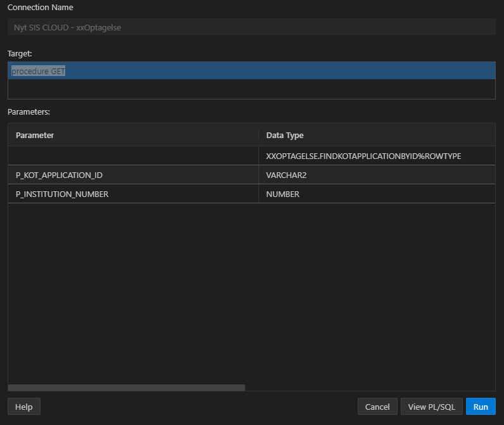Open Help for this dialog
The image size is (504, 425).
(24, 407)
